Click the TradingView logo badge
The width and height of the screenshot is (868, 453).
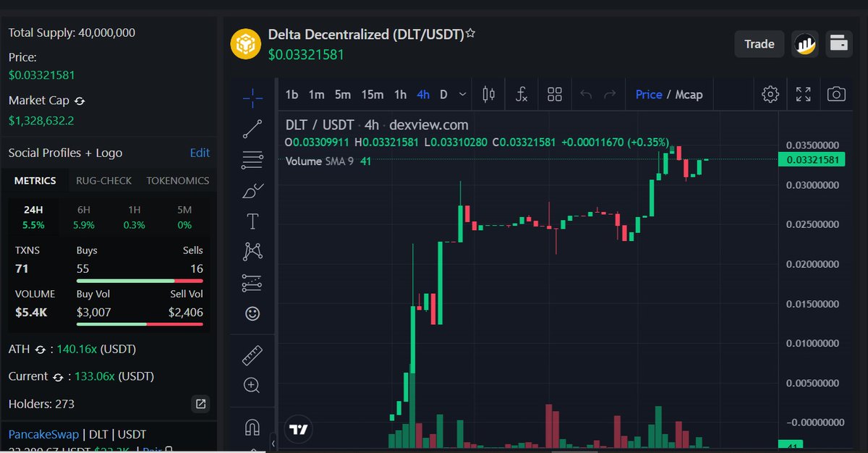[298, 428]
